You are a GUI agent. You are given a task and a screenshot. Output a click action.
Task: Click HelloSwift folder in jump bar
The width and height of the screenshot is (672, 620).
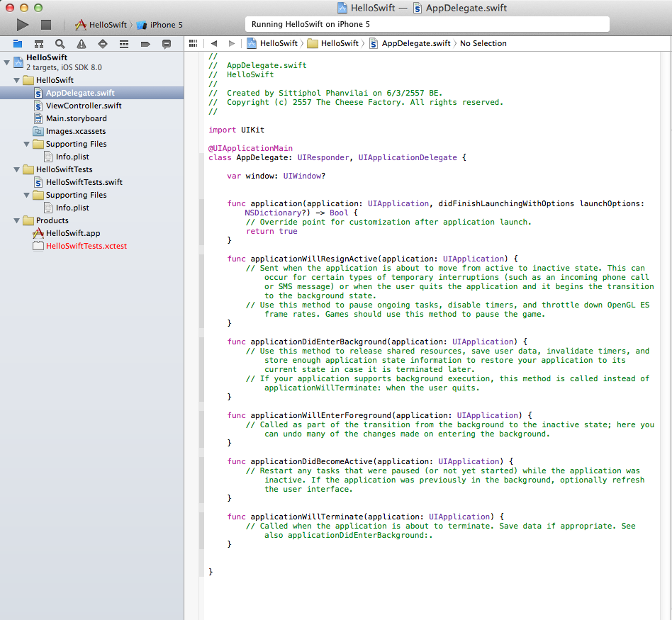click(333, 43)
